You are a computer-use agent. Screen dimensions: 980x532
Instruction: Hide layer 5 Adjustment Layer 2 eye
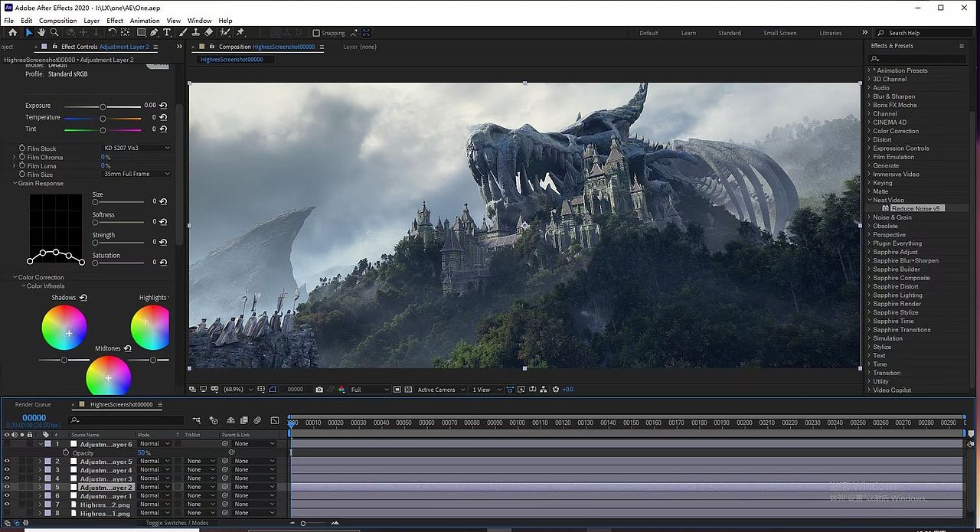pos(7,487)
